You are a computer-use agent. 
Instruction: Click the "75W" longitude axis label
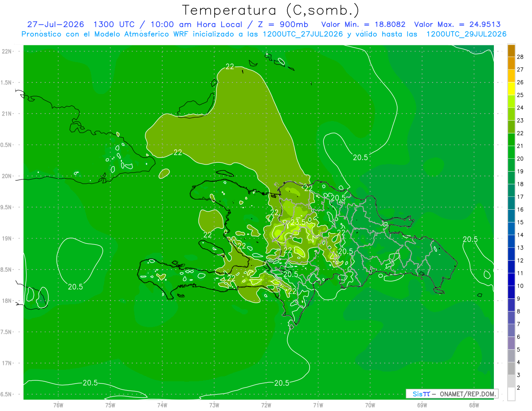[110, 404]
